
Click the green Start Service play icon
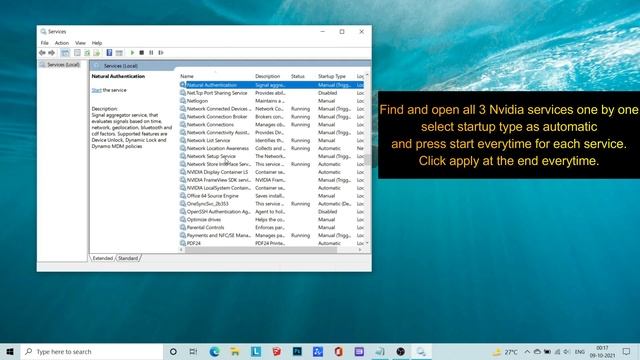click(x=132, y=53)
